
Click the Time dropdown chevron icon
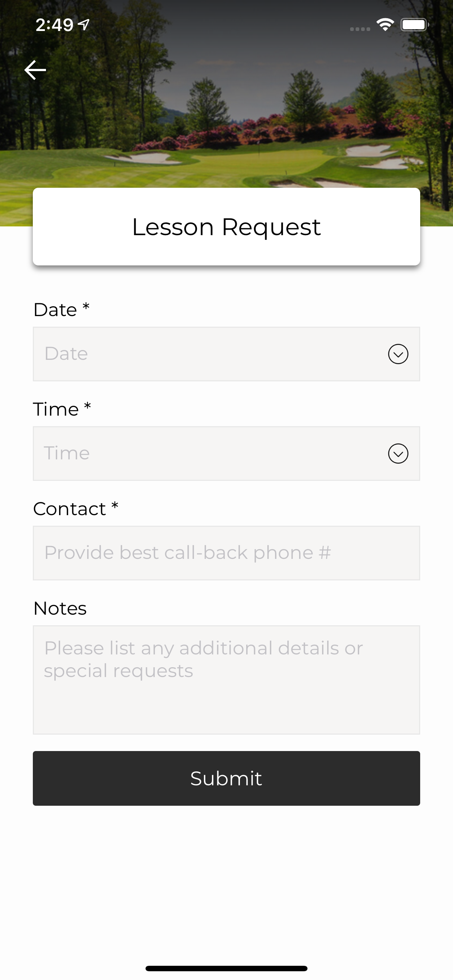[398, 454]
